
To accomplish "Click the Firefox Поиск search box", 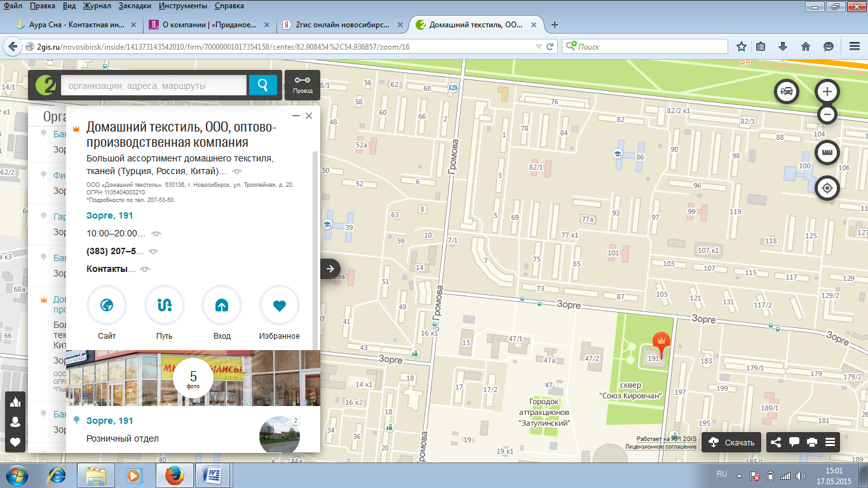I will 644,46.
